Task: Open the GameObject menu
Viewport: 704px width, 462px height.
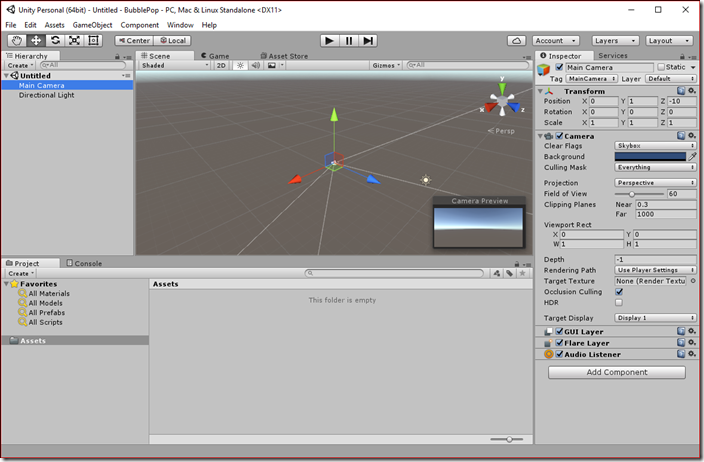Action: tap(92, 25)
